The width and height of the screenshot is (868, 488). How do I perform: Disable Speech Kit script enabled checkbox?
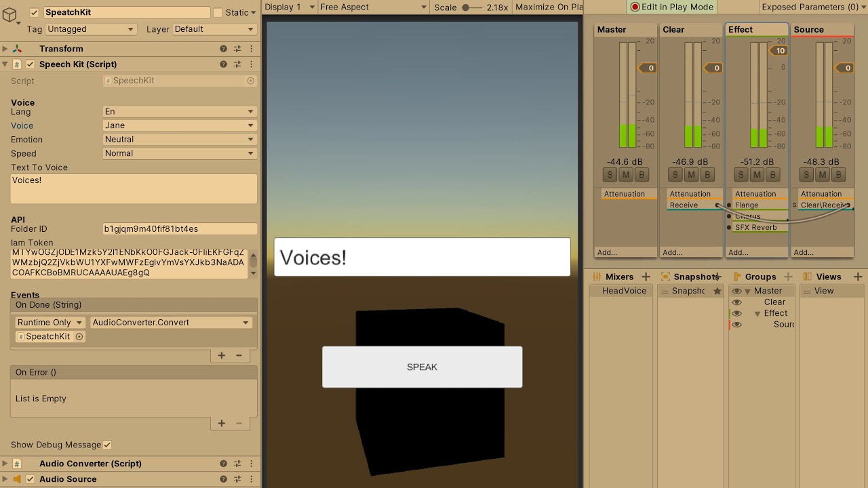pyautogui.click(x=30, y=64)
